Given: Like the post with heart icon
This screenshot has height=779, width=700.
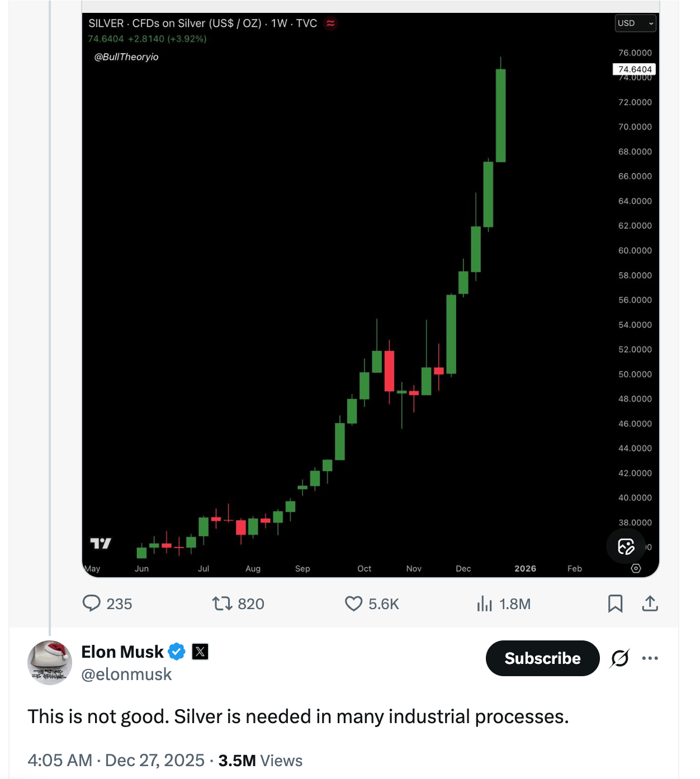Looking at the screenshot, I should 353,604.
